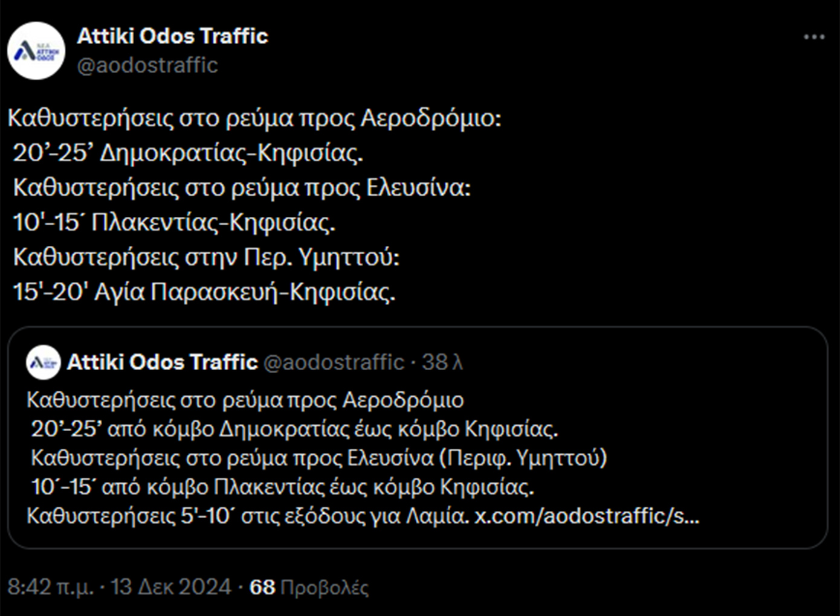Click quoted line "από κόμβο Δημοκρατίας έως κόμβο Κηφισίας"
840x616 pixels.
tap(294, 429)
